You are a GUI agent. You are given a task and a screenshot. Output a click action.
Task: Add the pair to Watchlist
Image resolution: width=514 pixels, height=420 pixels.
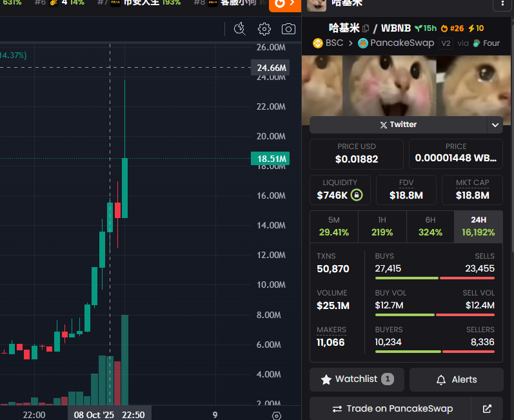[x=357, y=379]
